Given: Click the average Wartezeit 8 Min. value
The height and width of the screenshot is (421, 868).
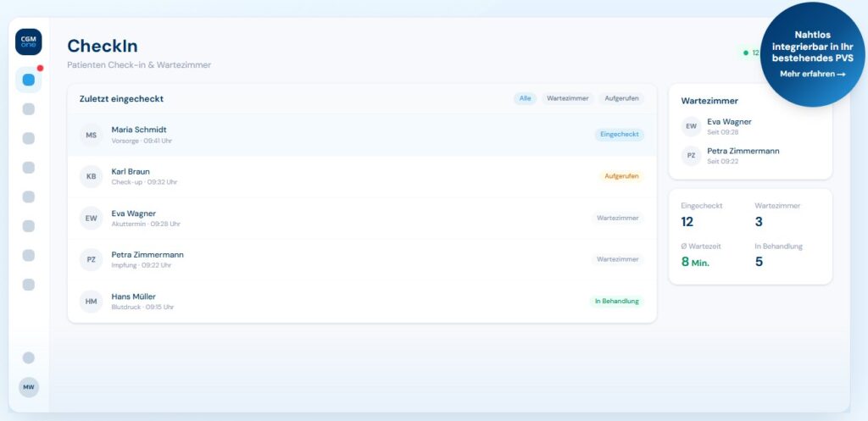Looking at the screenshot, I should coord(695,262).
